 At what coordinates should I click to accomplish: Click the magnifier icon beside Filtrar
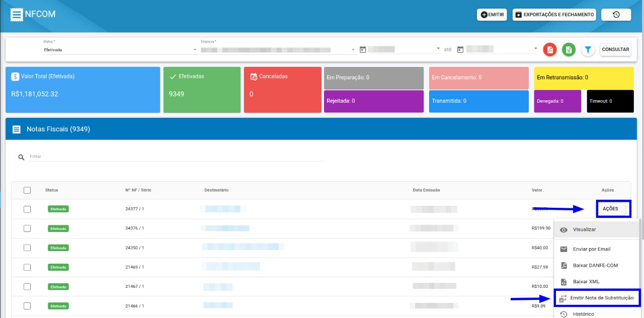tap(21, 157)
